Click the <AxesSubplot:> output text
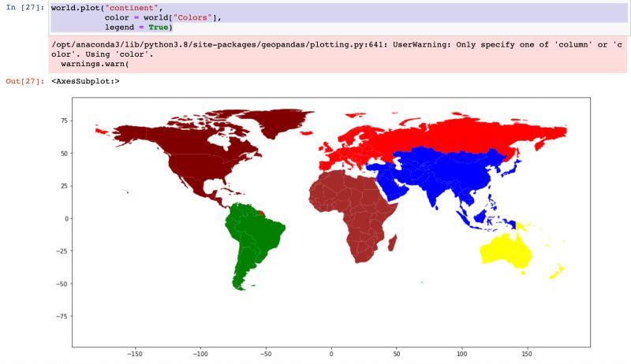 [85, 81]
